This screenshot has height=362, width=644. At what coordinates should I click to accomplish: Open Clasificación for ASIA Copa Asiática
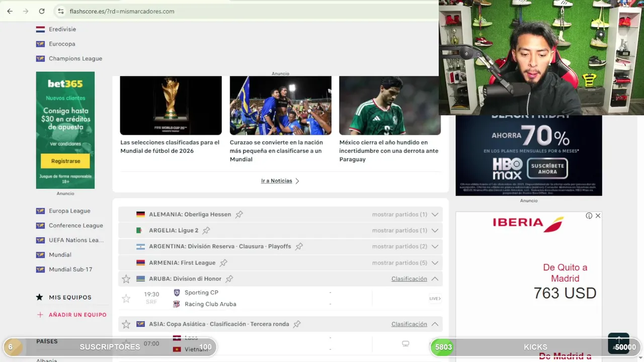pyautogui.click(x=409, y=324)
